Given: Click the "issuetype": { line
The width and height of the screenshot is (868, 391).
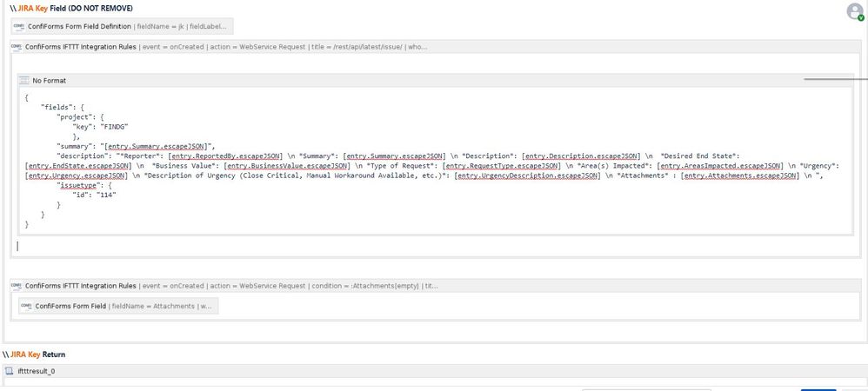Looking at the screenshot, I should tap(84, 185).
